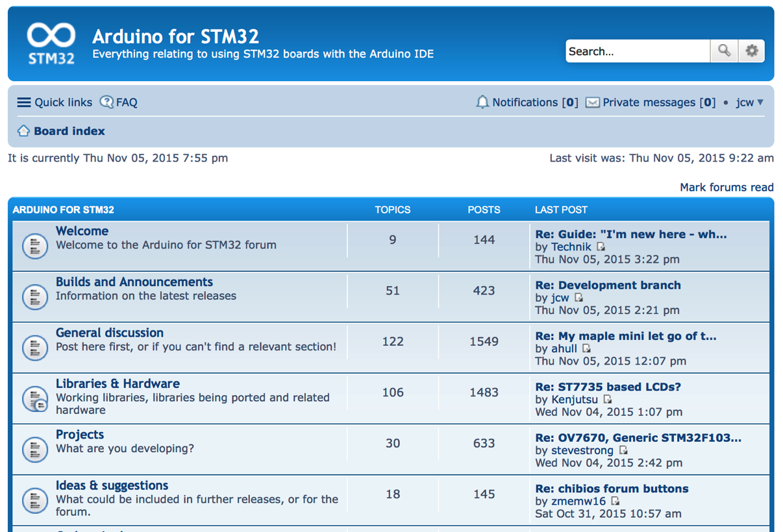Click Libraries & Hardware topics count 106
This screenshot has width=783, height=532.
coord(393,393)
